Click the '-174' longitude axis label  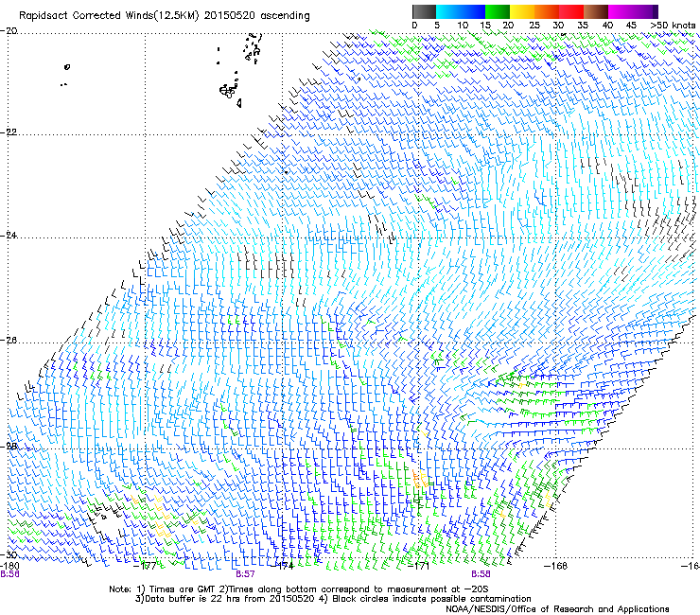click(283, 566)
